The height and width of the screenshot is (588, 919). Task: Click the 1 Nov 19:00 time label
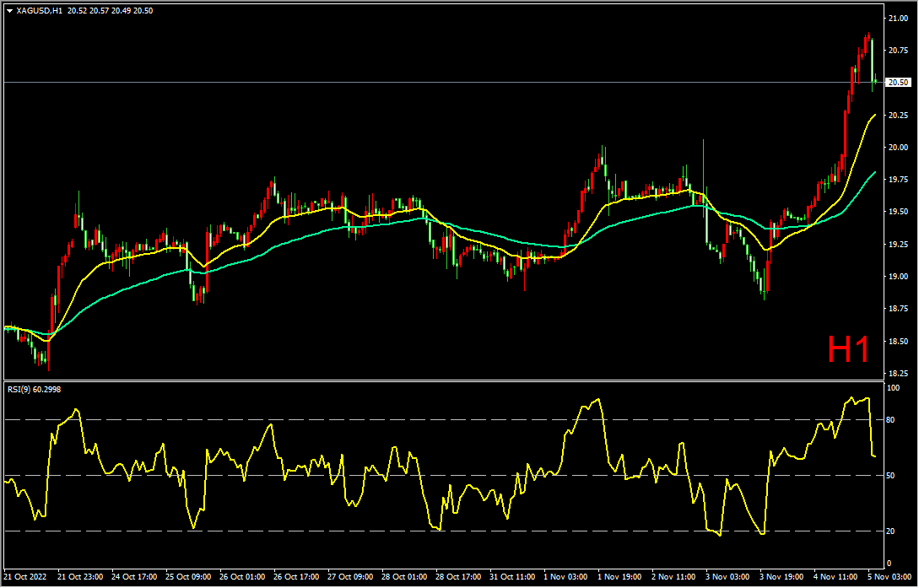(x=619, y=577)
